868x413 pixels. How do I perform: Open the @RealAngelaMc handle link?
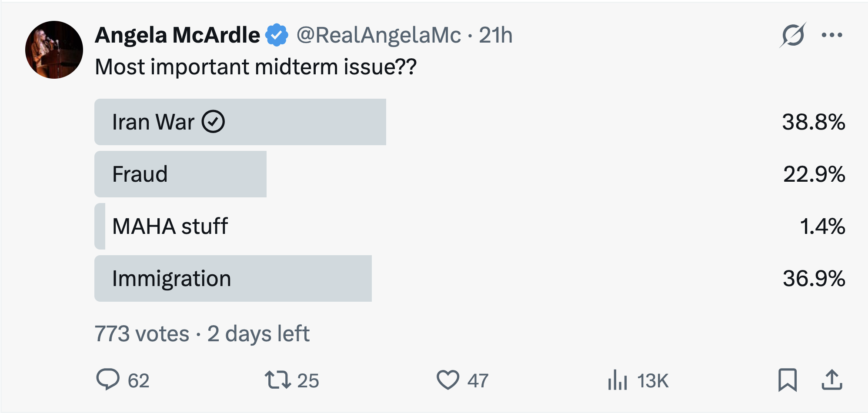378,35
